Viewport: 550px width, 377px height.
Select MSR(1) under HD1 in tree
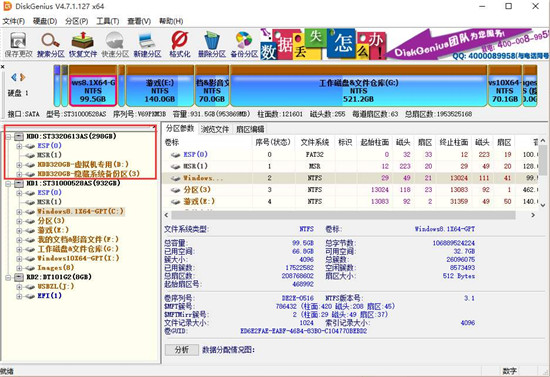pyautogui.click(x=49, y=202)
